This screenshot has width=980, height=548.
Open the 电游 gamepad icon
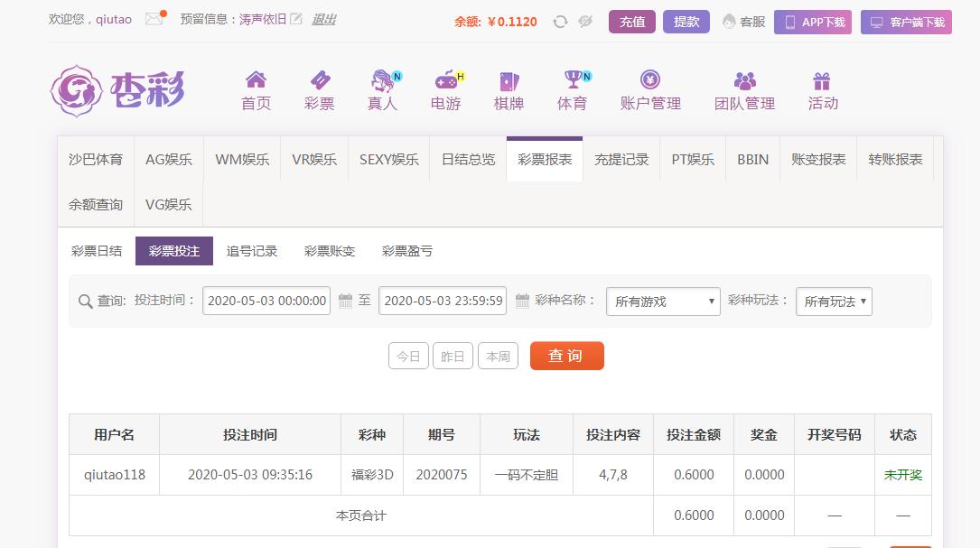coord(445,80)
